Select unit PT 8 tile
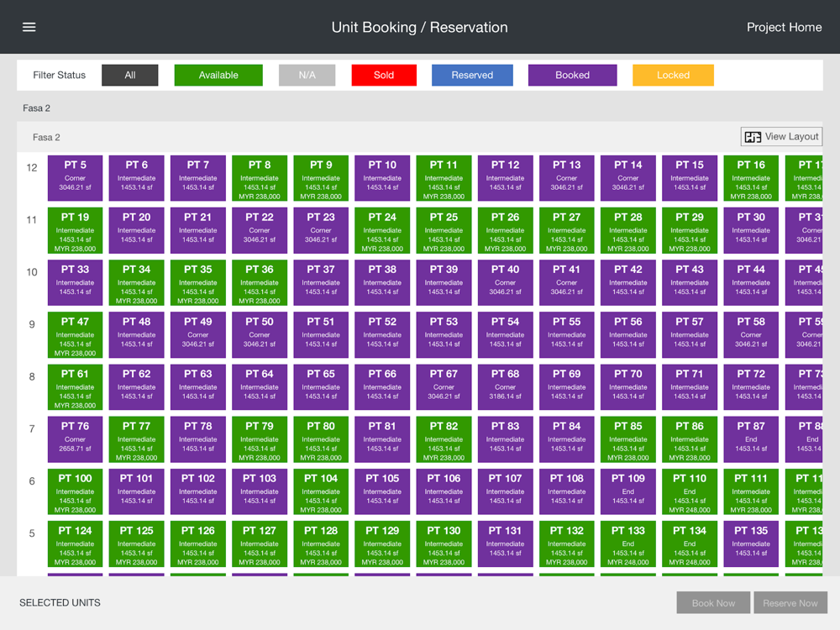 (x=260, y=178)
